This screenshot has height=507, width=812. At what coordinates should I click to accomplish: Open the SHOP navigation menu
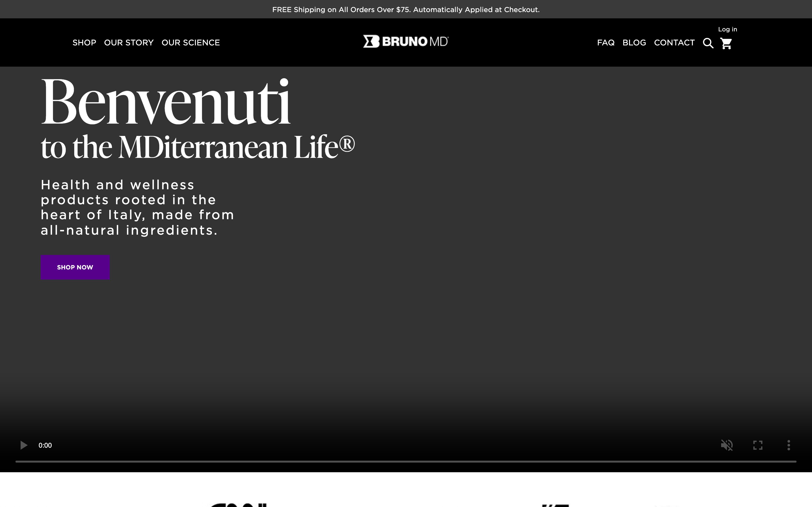pyautogui.click(x=84, y=42)
